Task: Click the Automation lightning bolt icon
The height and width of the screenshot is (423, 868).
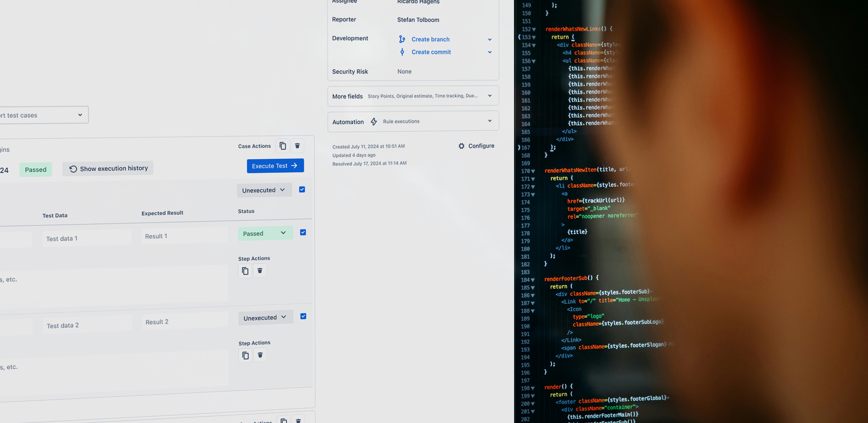Action: 374,122
